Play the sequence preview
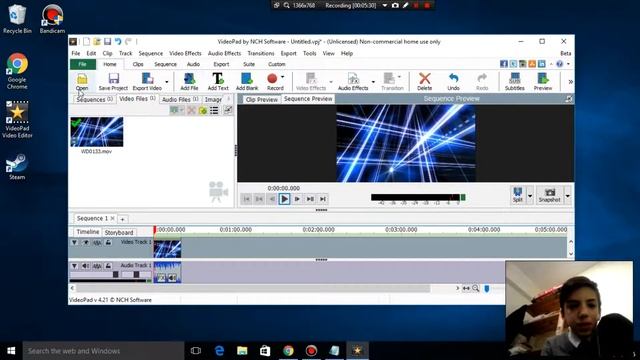 (x=284, y=199)
